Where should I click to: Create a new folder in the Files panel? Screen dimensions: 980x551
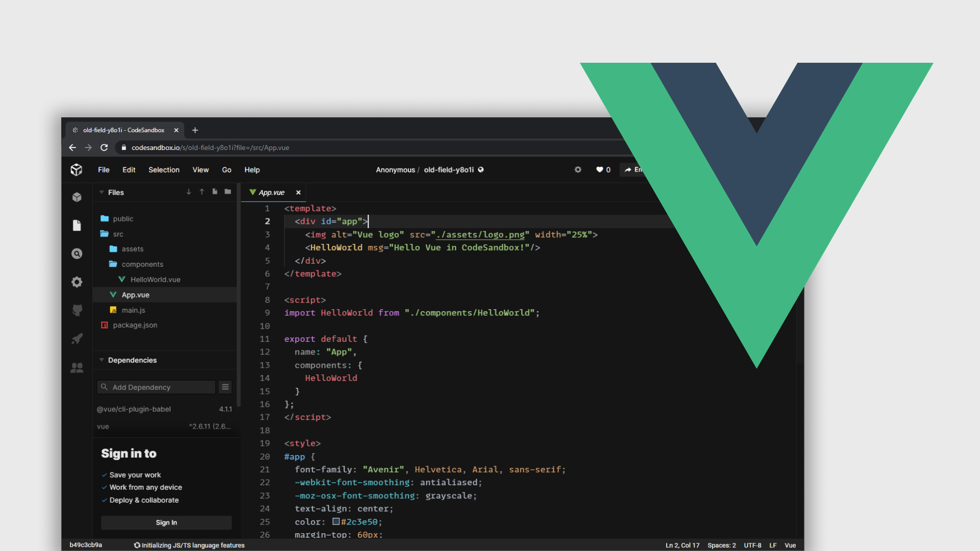[x=228, y=192]
